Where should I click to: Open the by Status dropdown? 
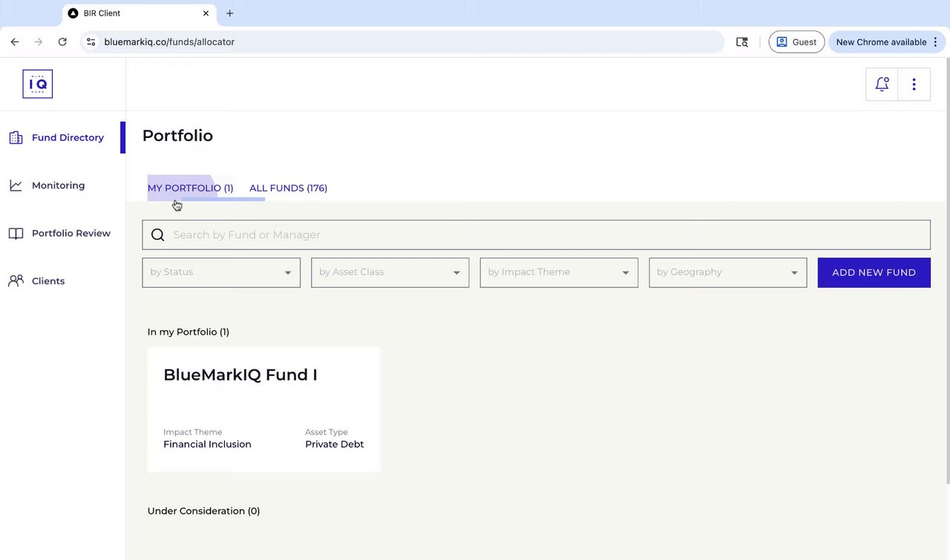[x=221, y=272]
